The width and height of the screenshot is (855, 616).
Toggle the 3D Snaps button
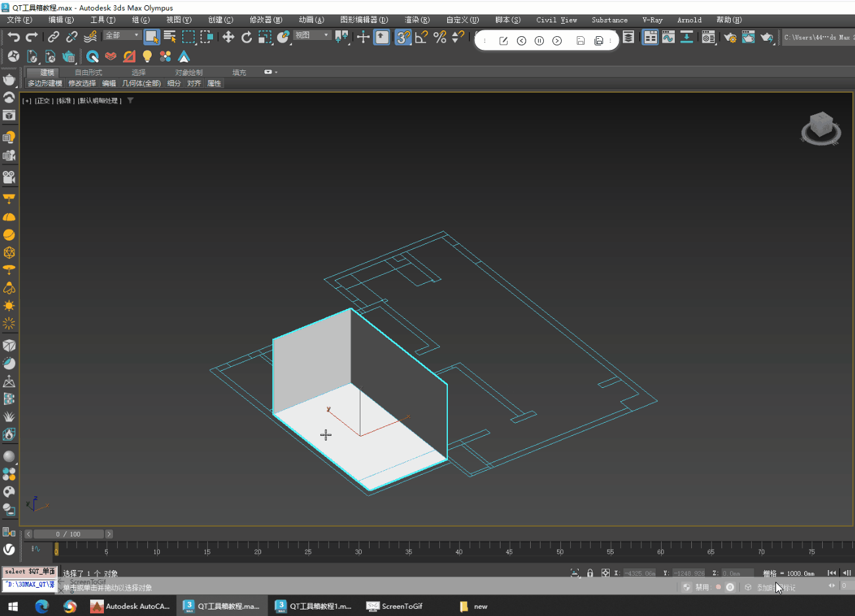click(x=403, y=37)
